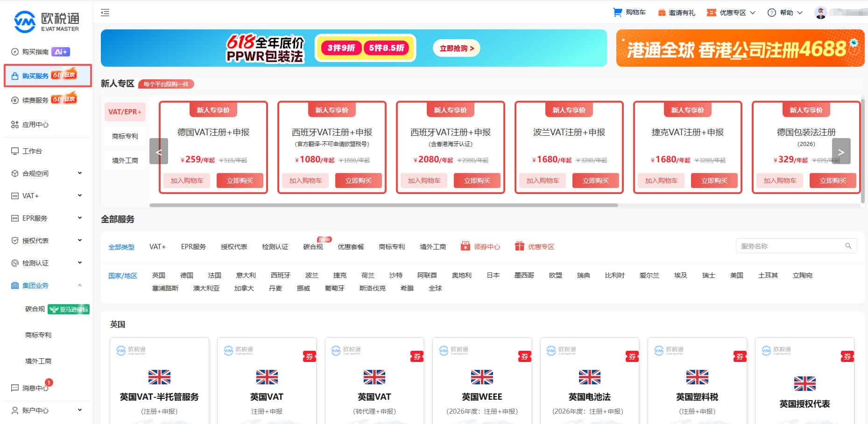Buy 波兰VAT注册+申报 now
868x424 pixels.
coord(596,181)
